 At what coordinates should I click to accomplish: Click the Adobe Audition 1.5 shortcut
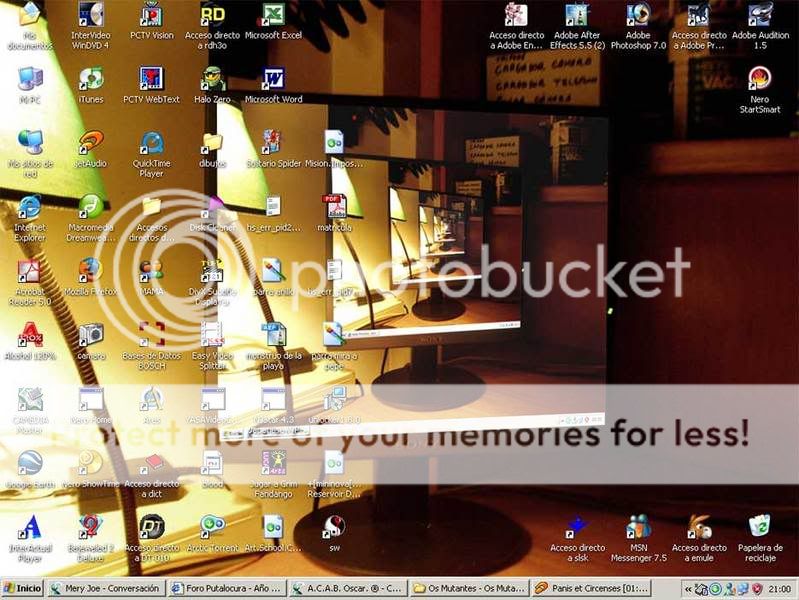(759, 16)
